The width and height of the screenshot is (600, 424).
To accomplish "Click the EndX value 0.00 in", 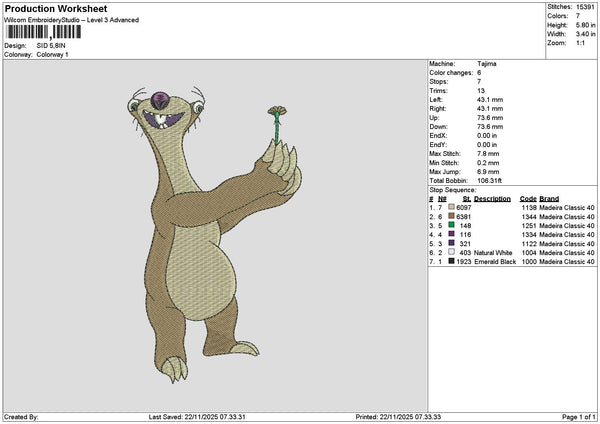I will click(487, 136).
